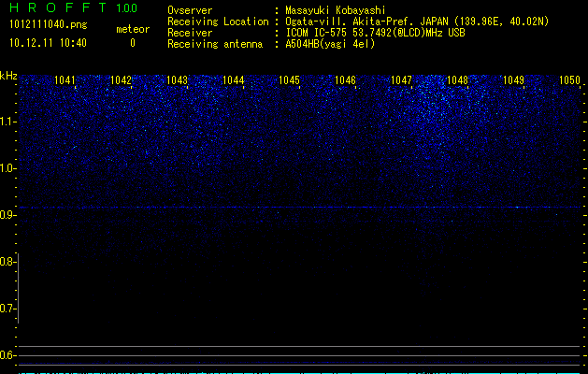This screenshot has width=588, height=374.
Task: Click the 1041 time marker
Action: pyautogui.click(x=65, y=79)
